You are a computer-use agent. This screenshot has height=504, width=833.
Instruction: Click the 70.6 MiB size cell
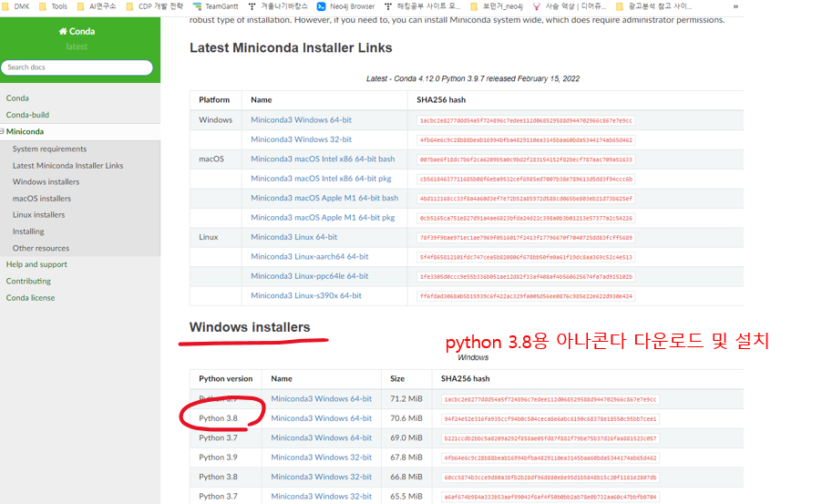[x=406, y=418]
